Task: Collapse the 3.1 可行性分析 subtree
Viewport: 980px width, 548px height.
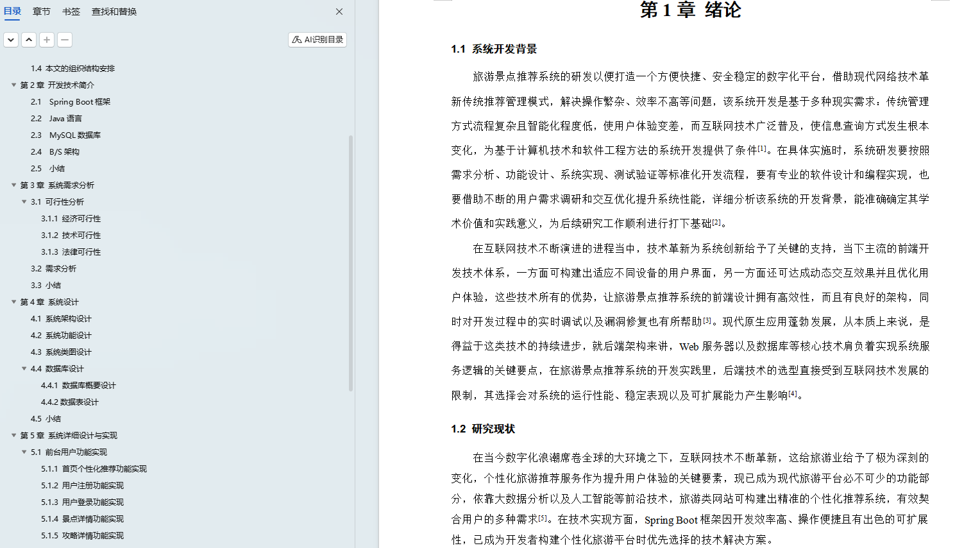Action: [x=24, y=201]
